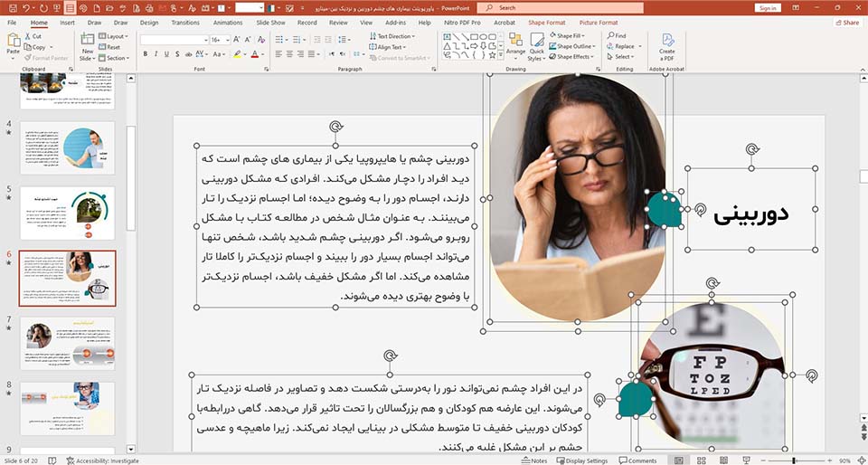Align text left

click(278, 54)
